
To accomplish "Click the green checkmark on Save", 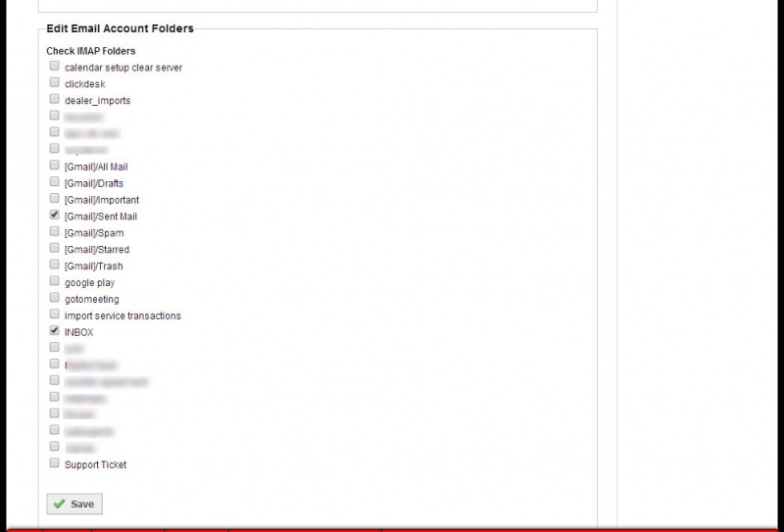I will 59,504.
